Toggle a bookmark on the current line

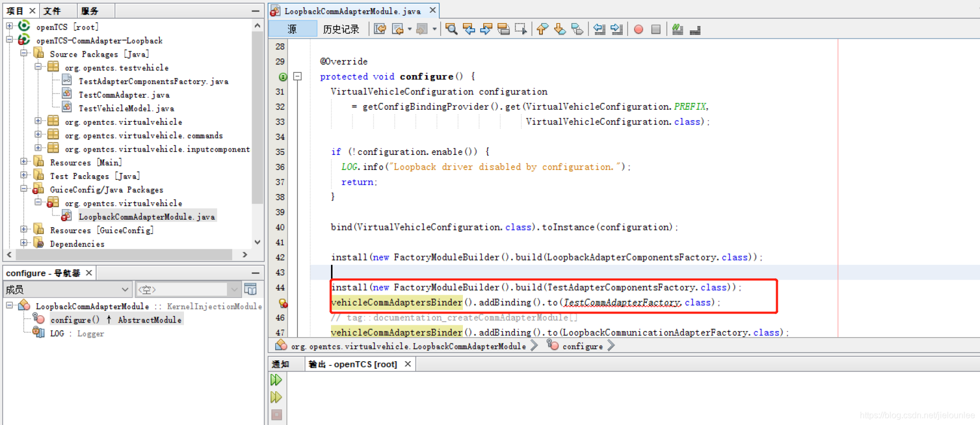[x=577, y=29]
